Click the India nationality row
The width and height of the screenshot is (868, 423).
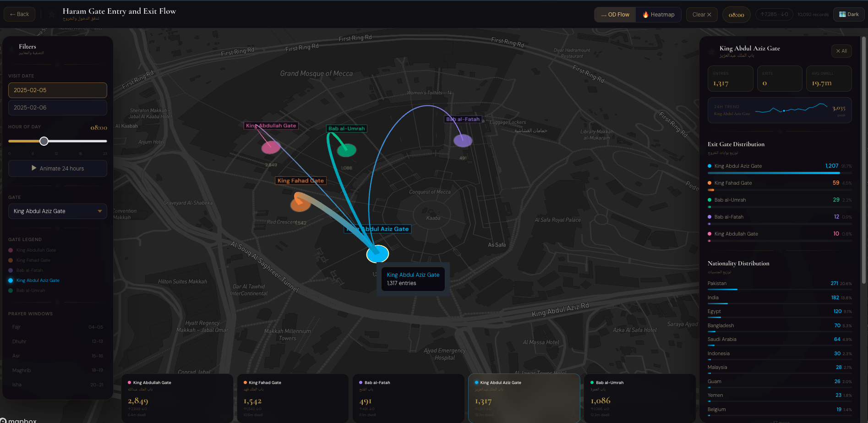pos(780,299)
